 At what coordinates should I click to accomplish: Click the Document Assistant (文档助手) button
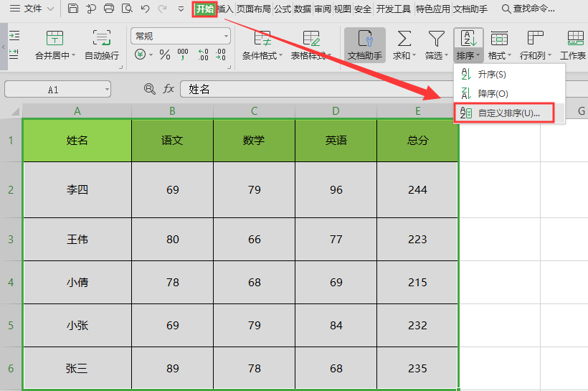coord(365,44)
